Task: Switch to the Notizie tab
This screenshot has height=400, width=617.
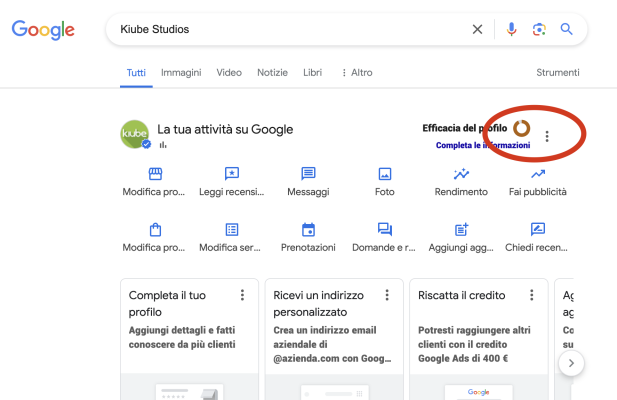Action: [x=272, y=72]
